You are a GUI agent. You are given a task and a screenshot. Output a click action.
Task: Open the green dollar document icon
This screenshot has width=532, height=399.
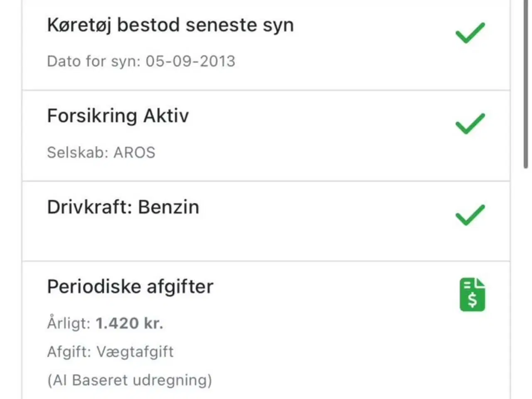[472, 295]
